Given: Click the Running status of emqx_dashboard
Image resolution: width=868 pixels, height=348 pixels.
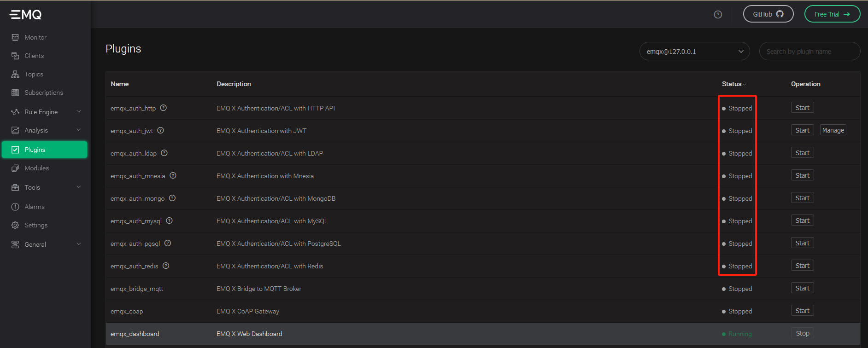Looking at the screenshot, I should 737,334.
